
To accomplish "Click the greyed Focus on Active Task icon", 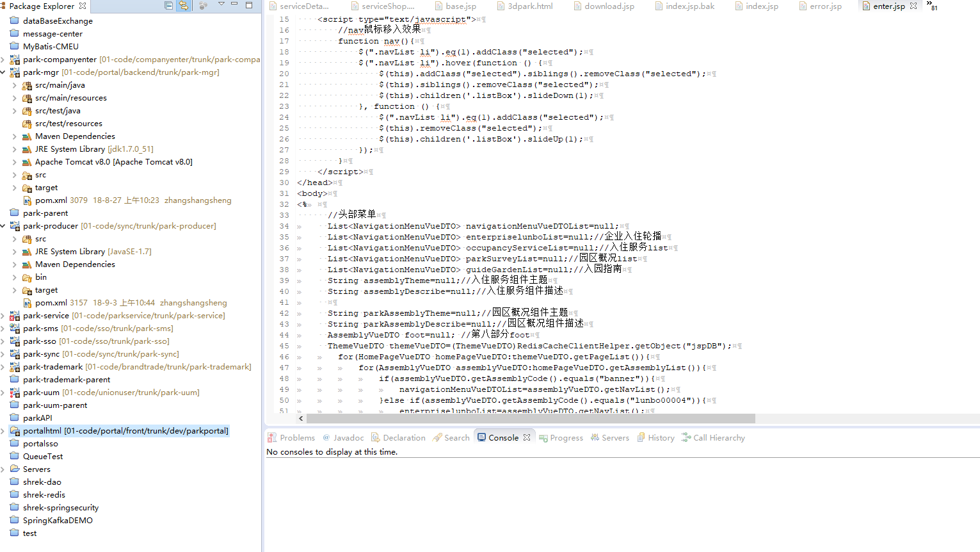I will 203,6.
